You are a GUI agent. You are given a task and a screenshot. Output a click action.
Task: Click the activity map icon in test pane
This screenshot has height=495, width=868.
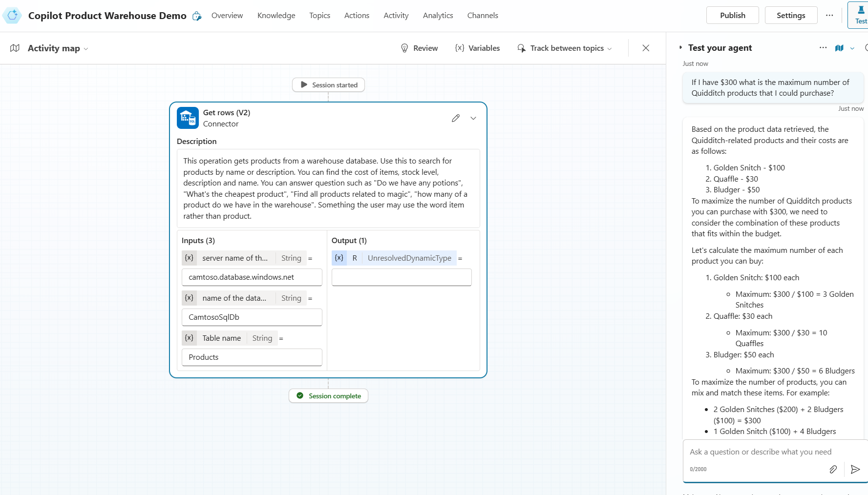839,48
